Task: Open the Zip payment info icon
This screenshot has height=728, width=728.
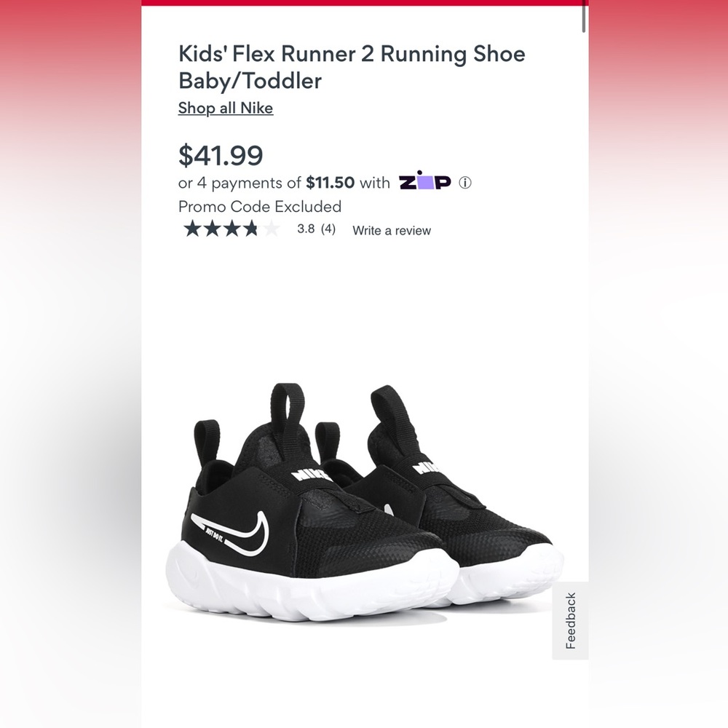Action: point(467,182)
